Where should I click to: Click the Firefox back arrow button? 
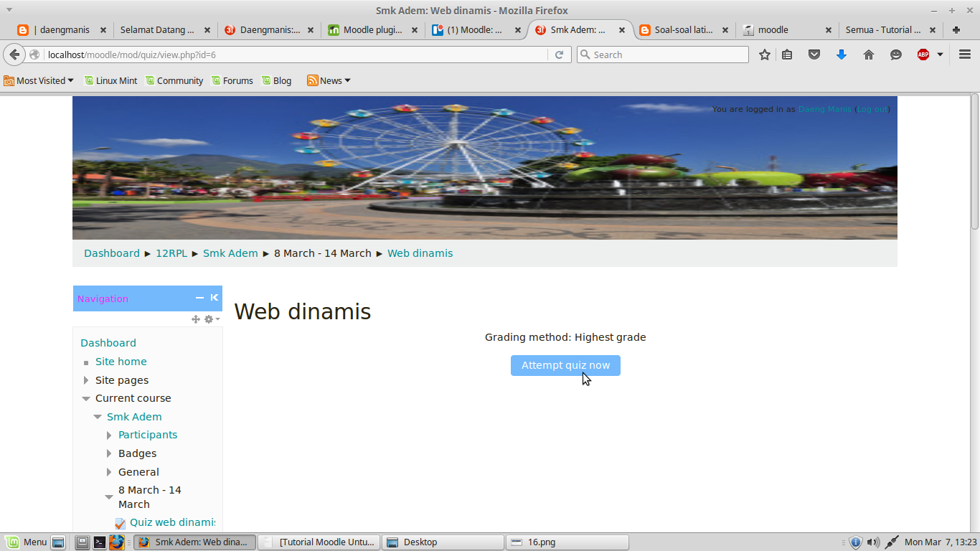click(x=14, y=55)
